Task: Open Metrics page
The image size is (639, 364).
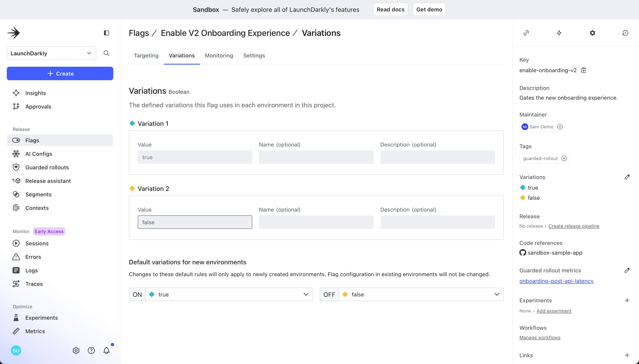Action: [60, 331]
